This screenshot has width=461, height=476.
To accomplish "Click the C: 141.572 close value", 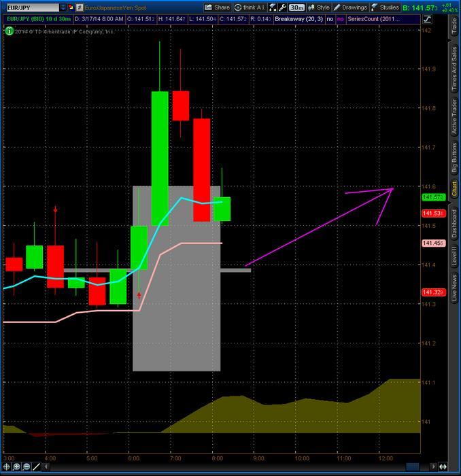I will tap(233, 19).
